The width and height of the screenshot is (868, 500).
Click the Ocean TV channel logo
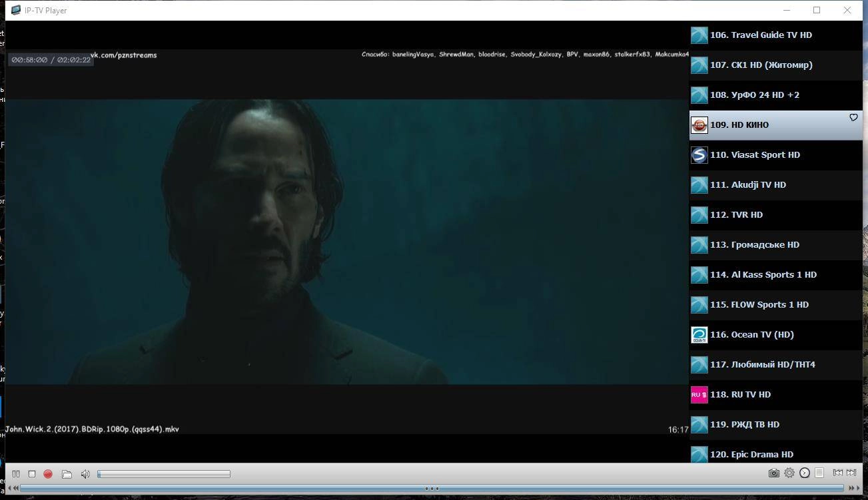[699, 335]
